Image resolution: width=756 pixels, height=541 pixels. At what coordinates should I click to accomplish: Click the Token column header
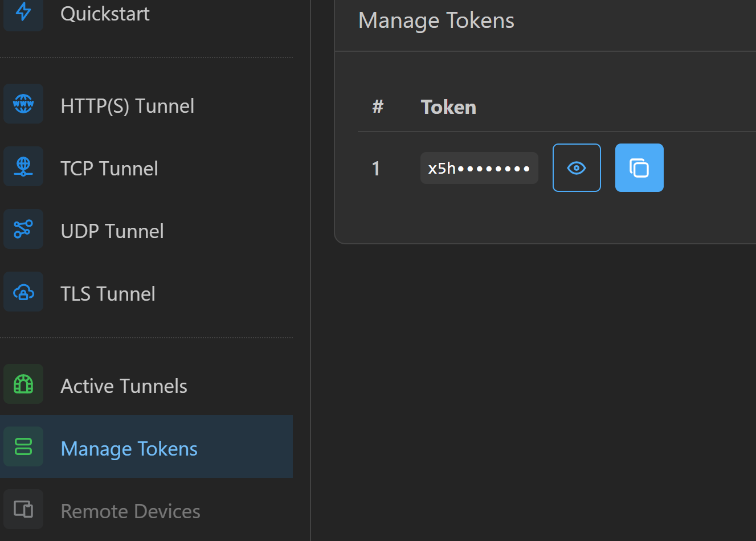tap(448, 107)
